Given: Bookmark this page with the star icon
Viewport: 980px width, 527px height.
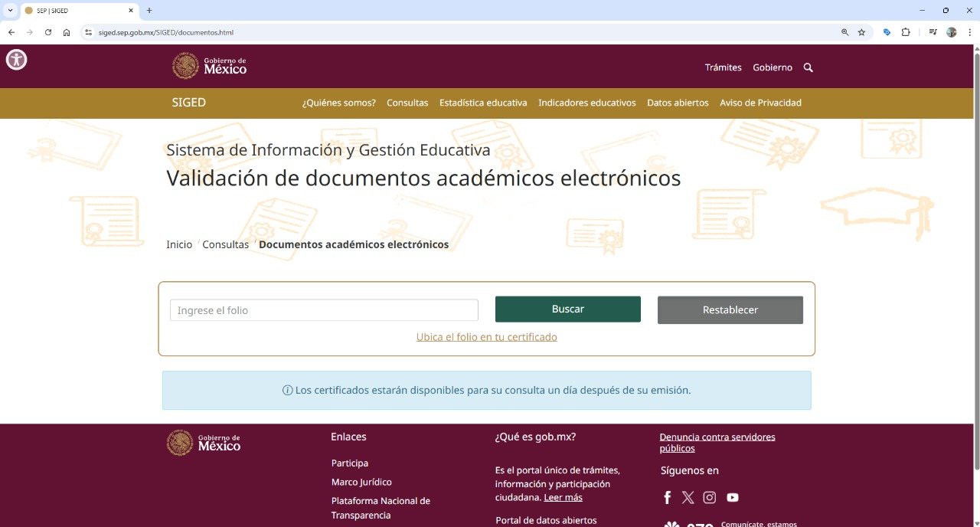Looking at the screenshot, I should click(x=861, y=32).
